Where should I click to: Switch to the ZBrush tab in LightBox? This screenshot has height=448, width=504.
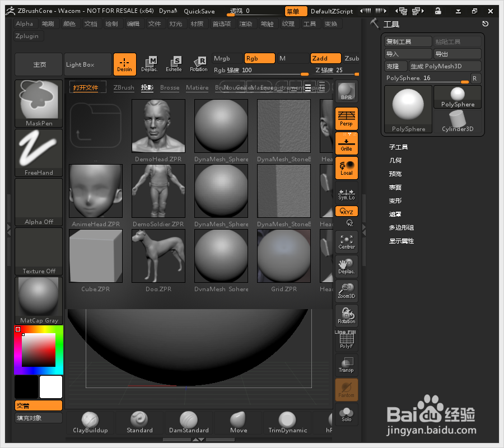point(123,87)
